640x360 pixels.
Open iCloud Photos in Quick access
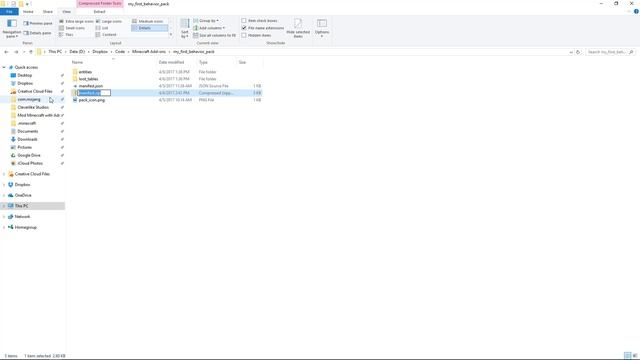point(30,163)
